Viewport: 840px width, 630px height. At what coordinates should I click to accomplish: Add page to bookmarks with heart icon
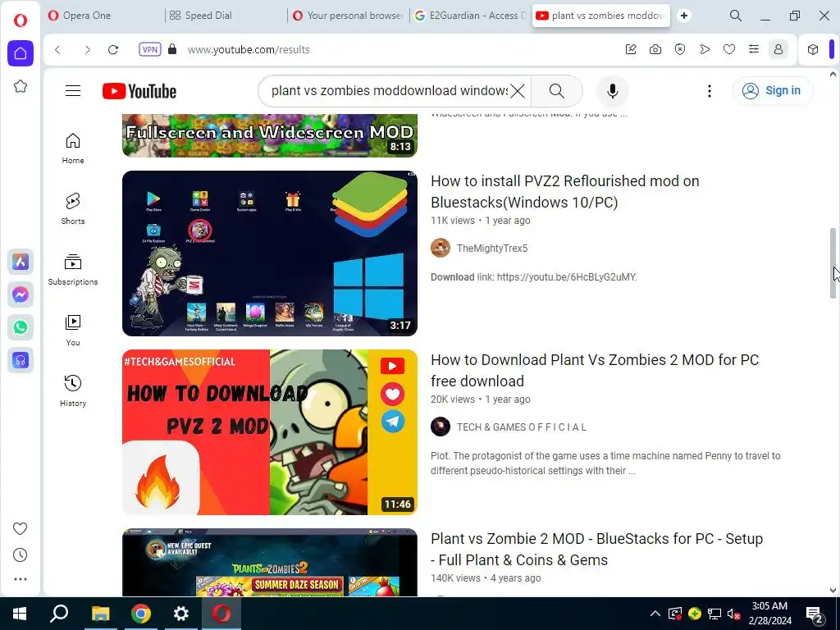tap(729, 50)
